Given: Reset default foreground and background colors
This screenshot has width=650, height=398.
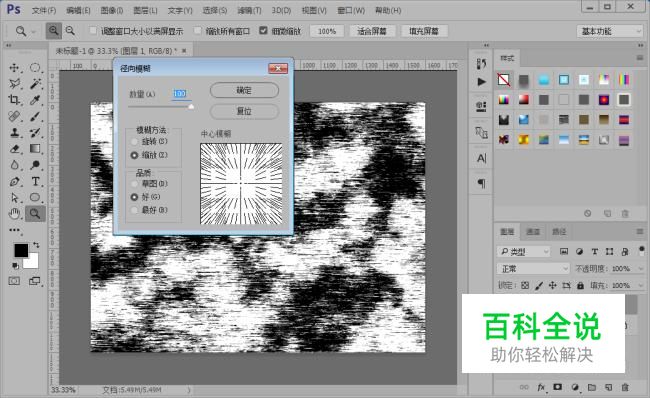Looking at the screenshot, I should [15, 265].
